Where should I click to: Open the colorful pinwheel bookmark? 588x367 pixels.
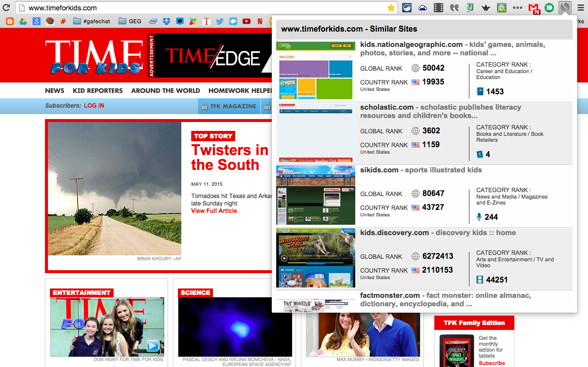(x=193, y=21)
